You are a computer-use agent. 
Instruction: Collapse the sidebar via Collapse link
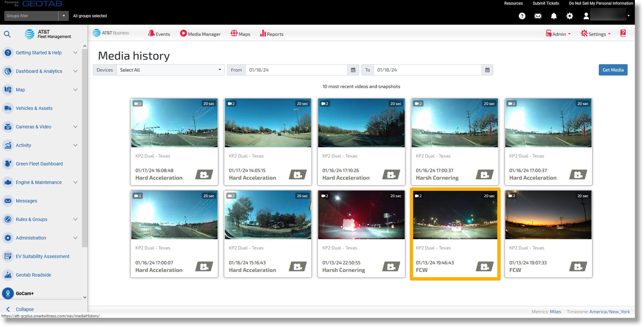(25, 309)
